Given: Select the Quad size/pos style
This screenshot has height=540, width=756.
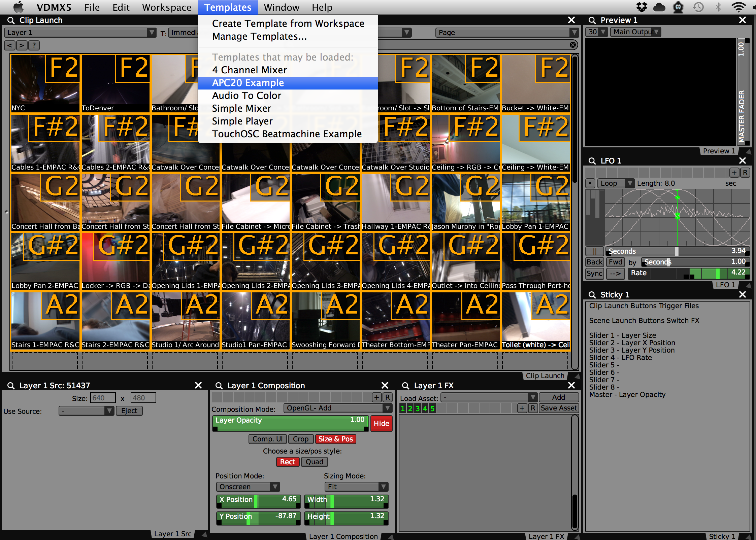Looking at the screenshot, I should pyautogui.click(x=314, y=462).
